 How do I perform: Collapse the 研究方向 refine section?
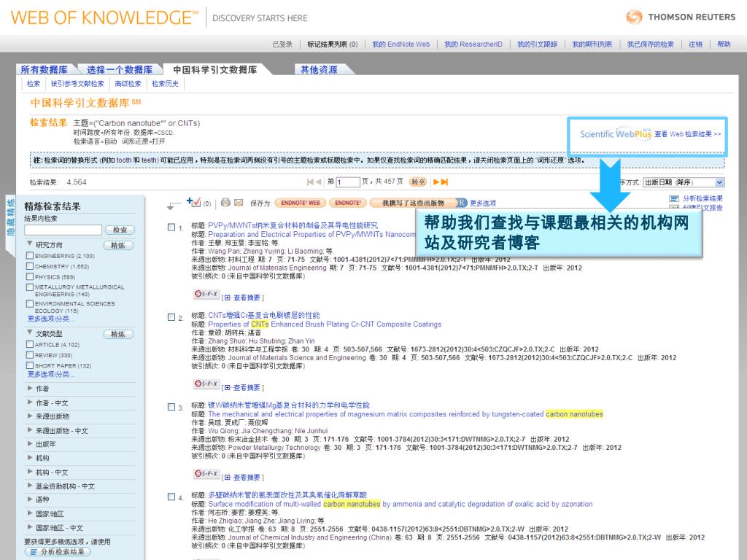pyautogui.click(x=30, y=244)
